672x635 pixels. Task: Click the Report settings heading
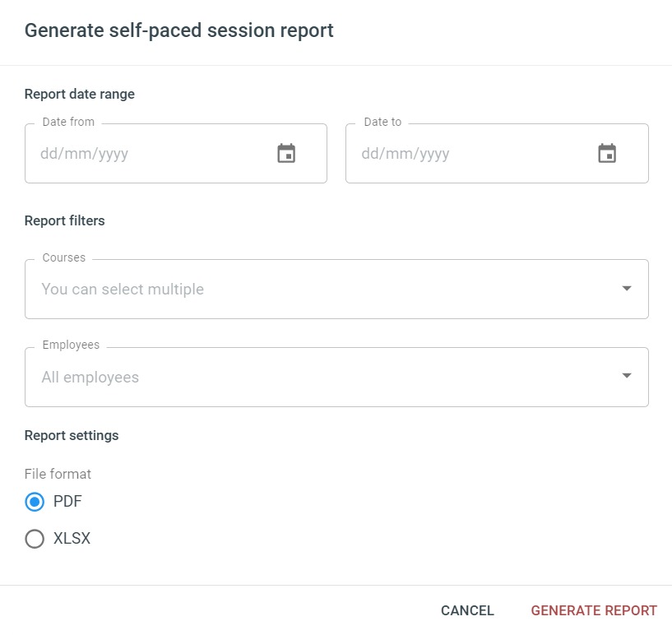[x=71, y=435]
